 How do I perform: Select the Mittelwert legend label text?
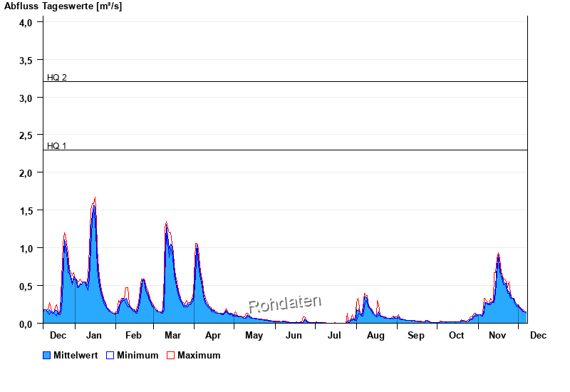pos(76,355)
